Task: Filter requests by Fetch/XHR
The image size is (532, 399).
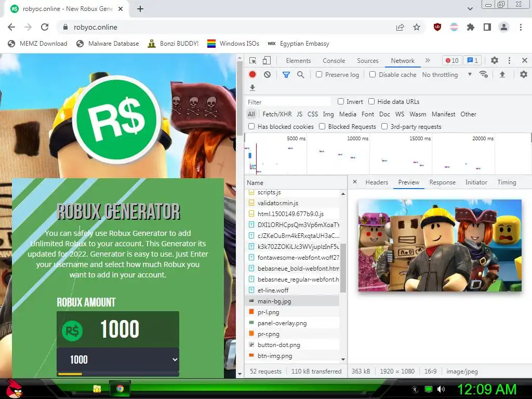Action: [277, 114]
